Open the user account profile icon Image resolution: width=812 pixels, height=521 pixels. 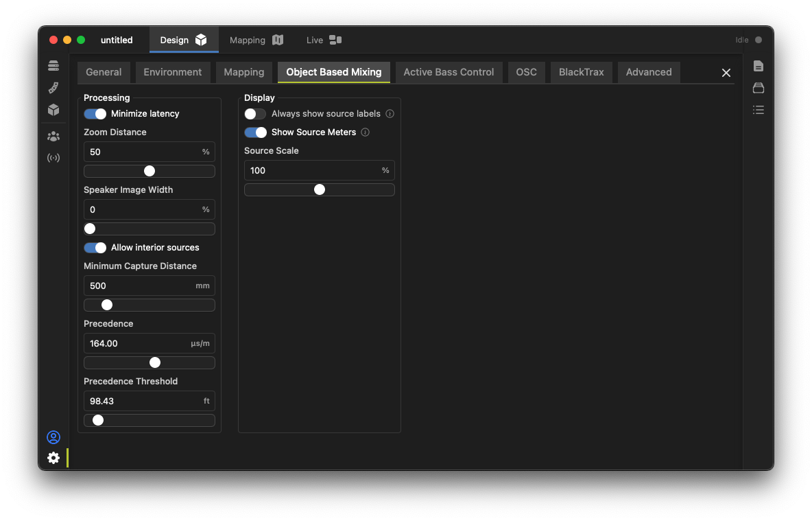click(53, 437)
